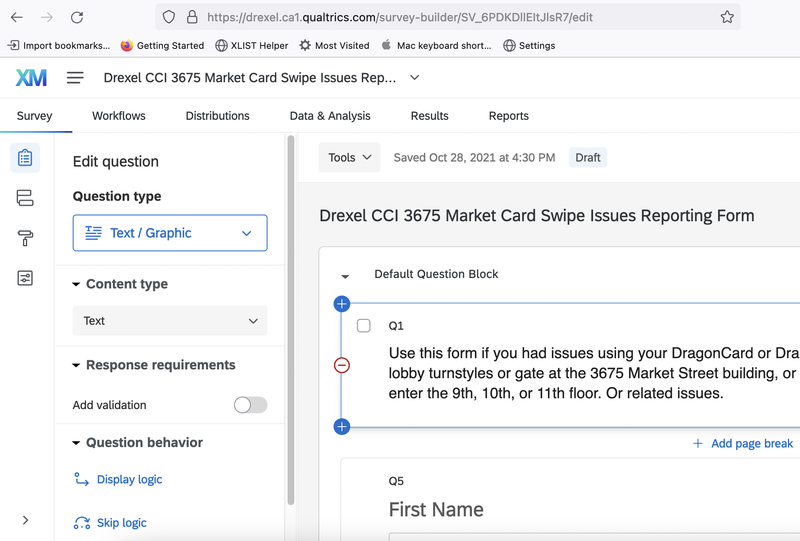Click the Skip logic icon
800x541 pixels.
[82, 523]
